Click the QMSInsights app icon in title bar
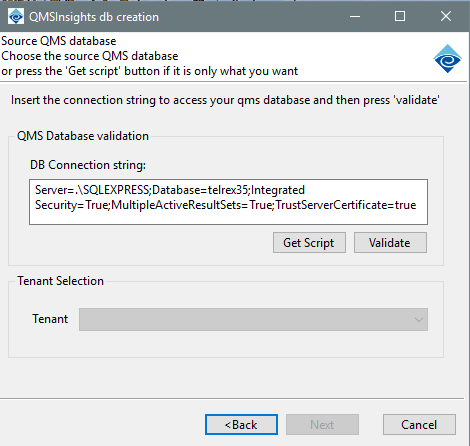The image size is (470, 446). pos(16,17)
